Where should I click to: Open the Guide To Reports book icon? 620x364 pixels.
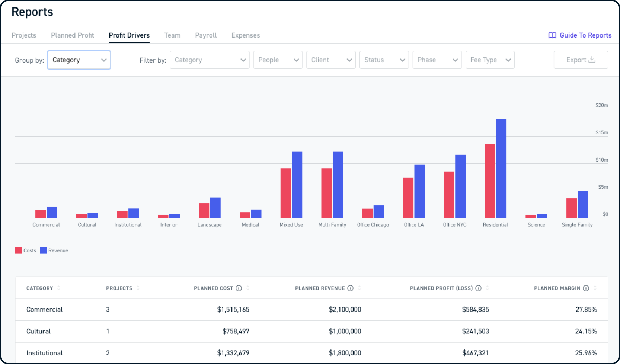[552, 35]
